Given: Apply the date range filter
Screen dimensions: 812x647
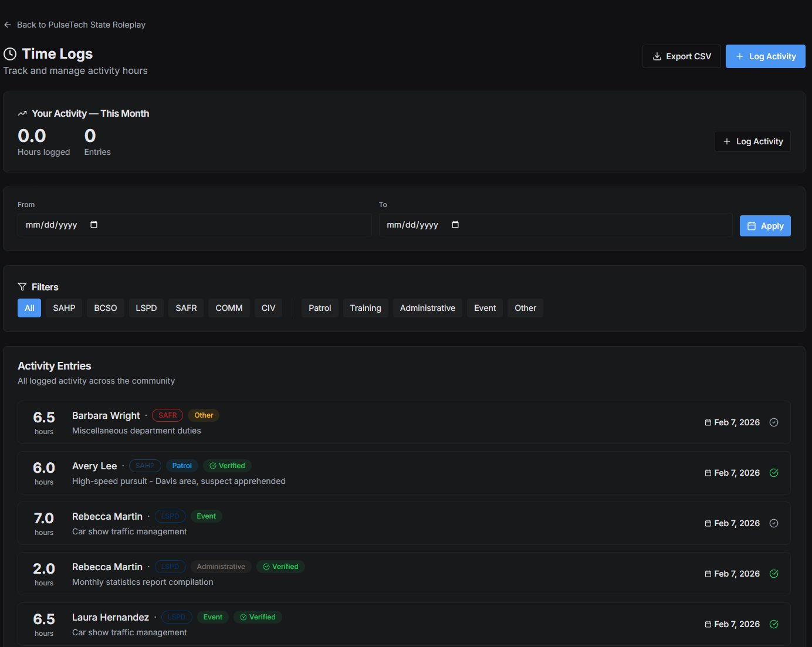Looking at the screenshot, I should pos(765,226).
